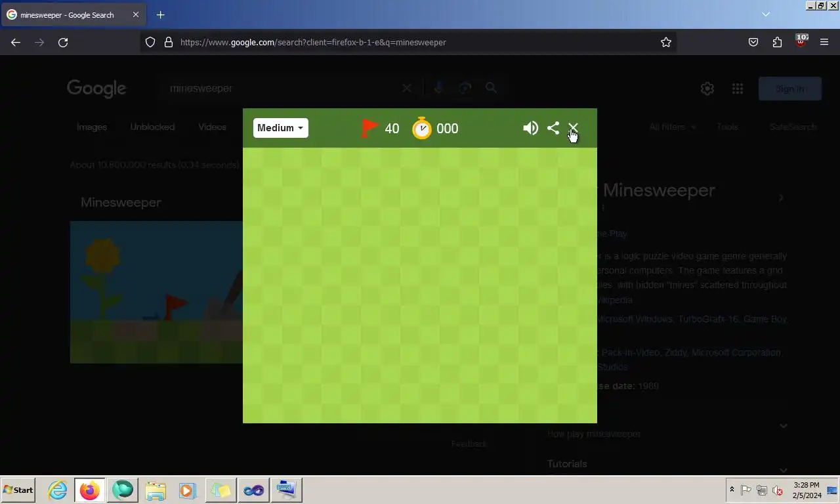Open the on-screen keyboard taskbar icon

(x=286, y=490)
